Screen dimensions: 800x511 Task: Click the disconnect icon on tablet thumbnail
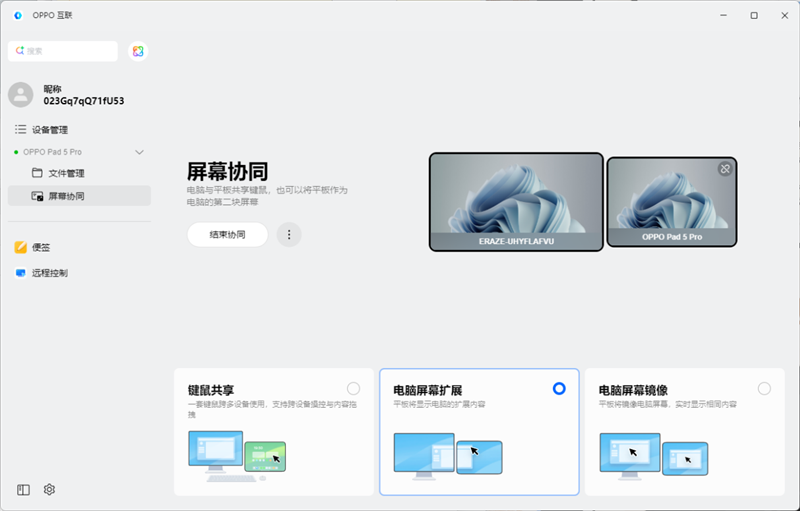725,169
